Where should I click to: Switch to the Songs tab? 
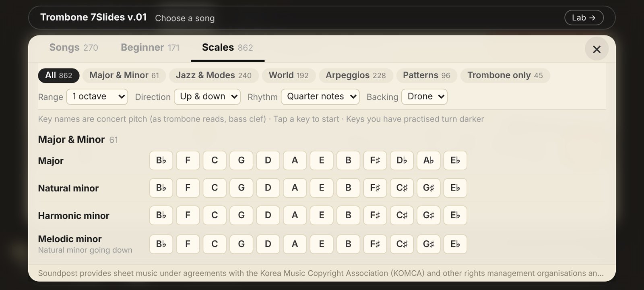point(74,48)
